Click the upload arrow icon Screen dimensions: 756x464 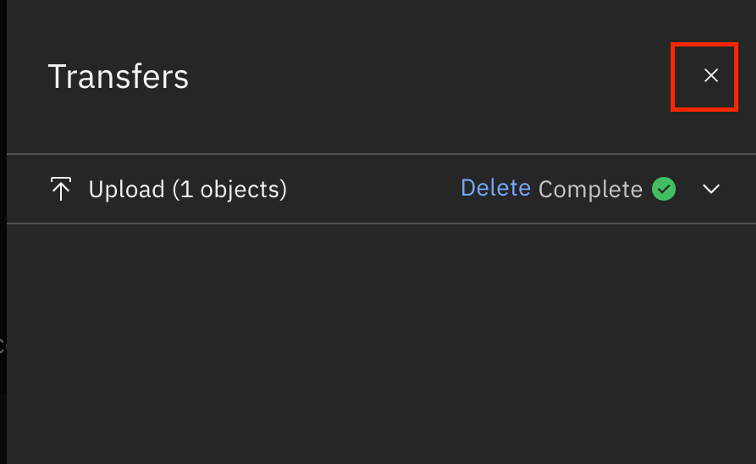[x=61, y=189]
